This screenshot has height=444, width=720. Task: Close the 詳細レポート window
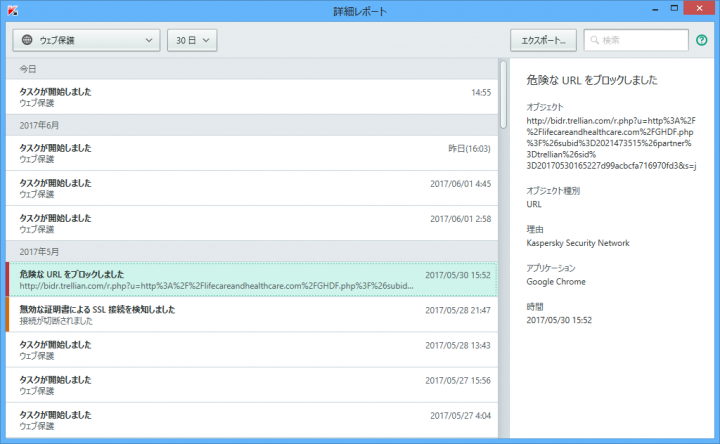click(x=699, y=8)
